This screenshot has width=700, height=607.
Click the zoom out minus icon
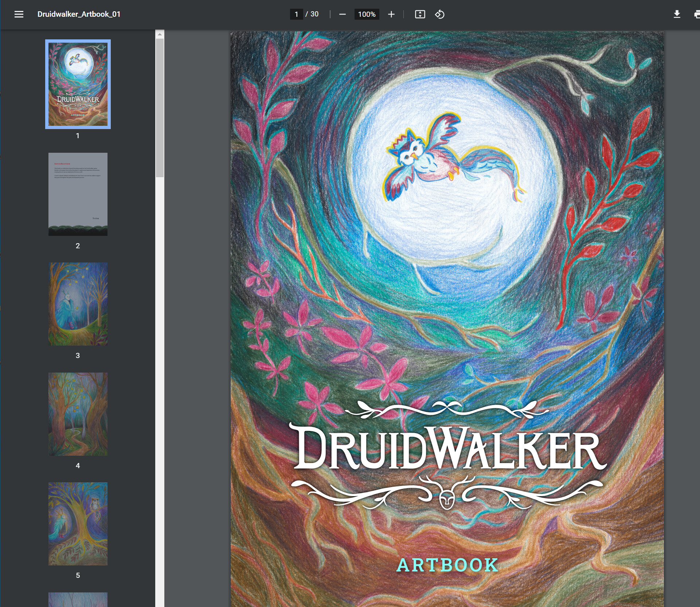click(342, 14)
